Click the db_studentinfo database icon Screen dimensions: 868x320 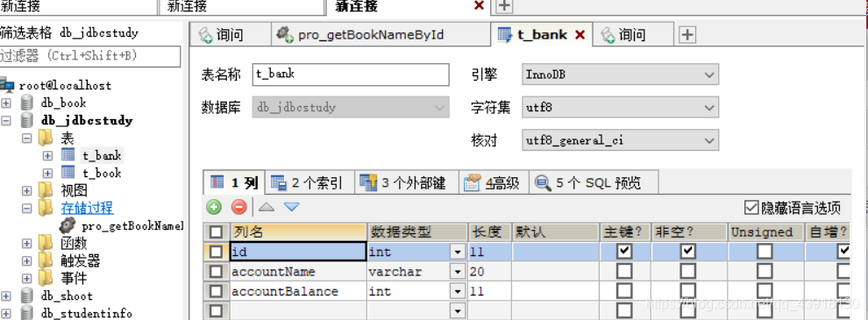26,313
